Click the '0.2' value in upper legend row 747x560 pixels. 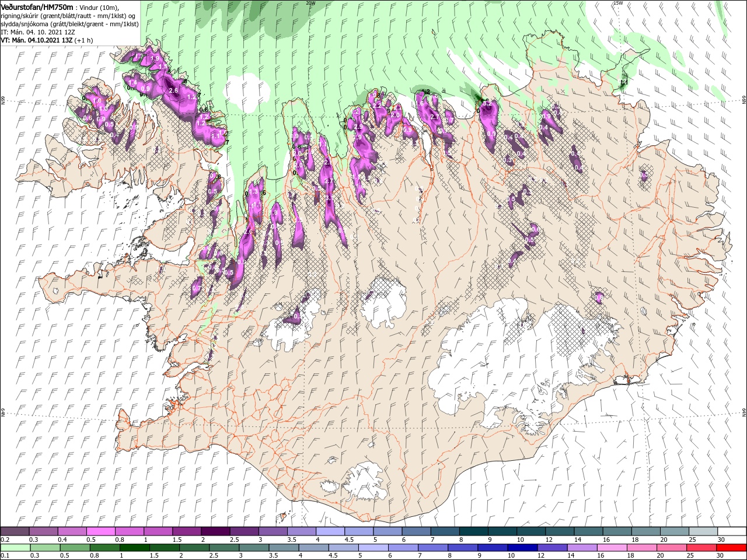[5, 540]
